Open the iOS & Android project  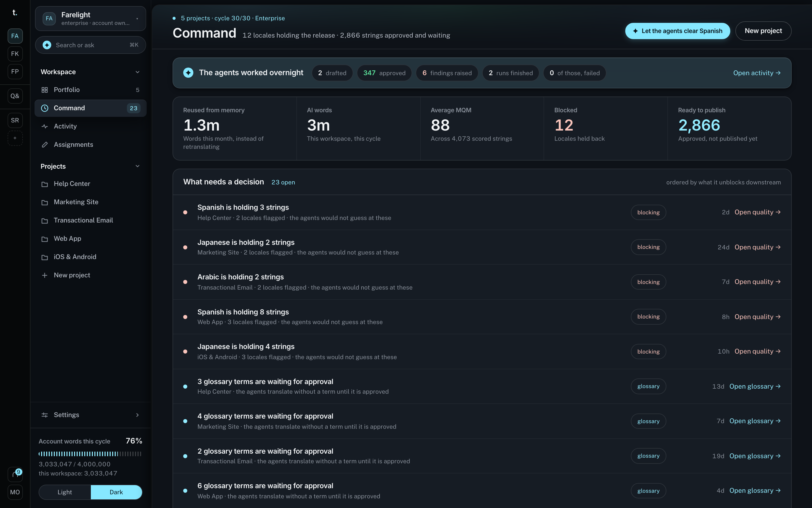pos(91,257)
